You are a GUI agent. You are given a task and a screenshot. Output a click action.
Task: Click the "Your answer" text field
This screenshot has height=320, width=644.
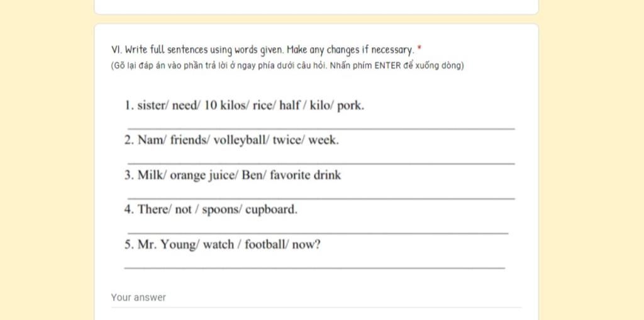[316, 298]
